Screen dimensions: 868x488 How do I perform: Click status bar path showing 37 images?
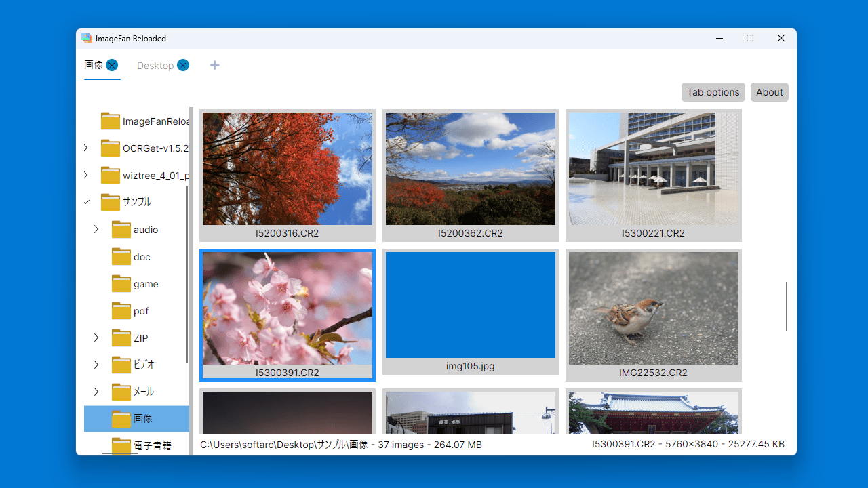341,445
